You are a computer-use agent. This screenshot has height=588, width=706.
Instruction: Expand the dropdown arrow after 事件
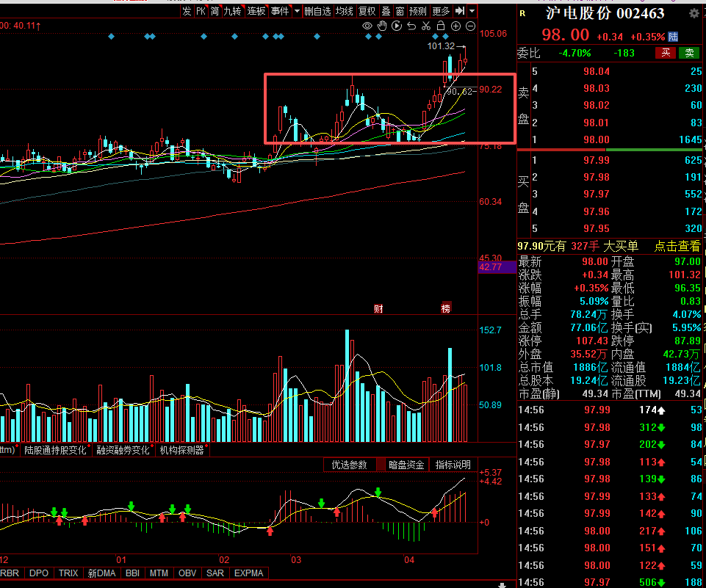[x=297, y=11]
